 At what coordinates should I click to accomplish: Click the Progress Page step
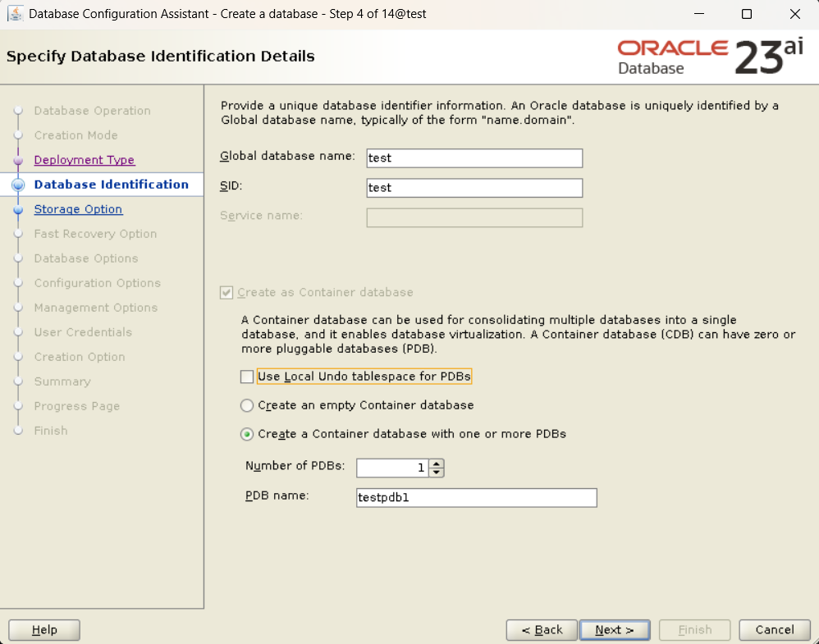[77, 406]
